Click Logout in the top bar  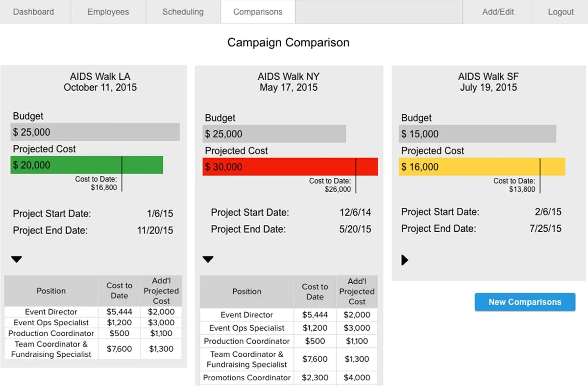(561, 12)
